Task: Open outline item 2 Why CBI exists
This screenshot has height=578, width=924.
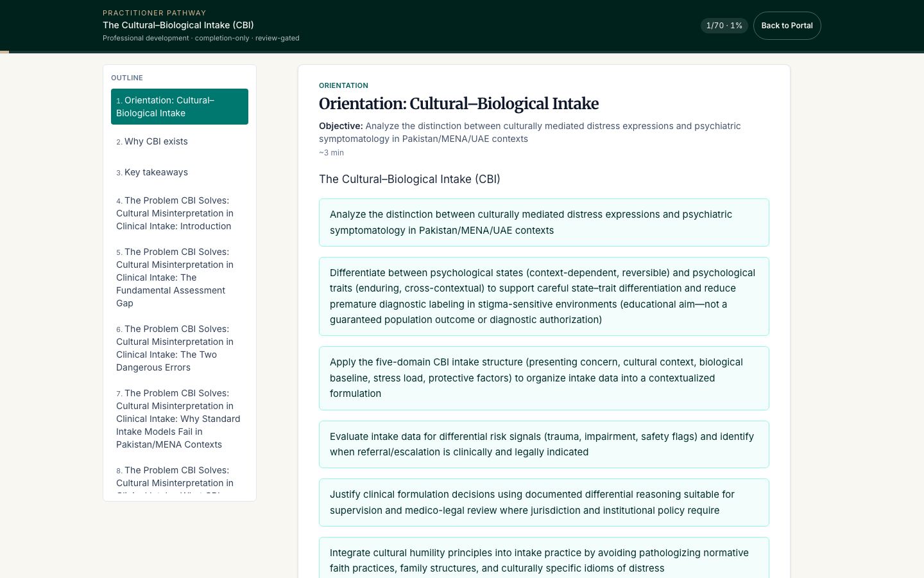Action: [180, 141]
